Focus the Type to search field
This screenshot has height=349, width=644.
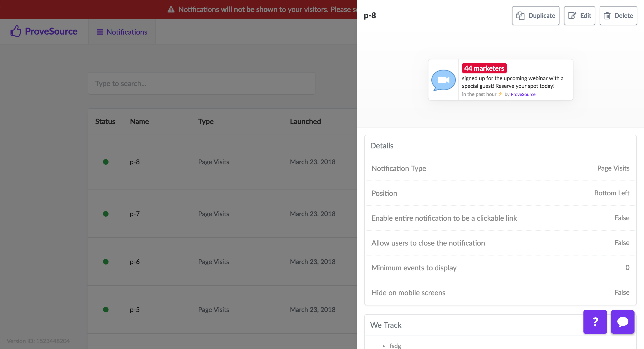201,84
